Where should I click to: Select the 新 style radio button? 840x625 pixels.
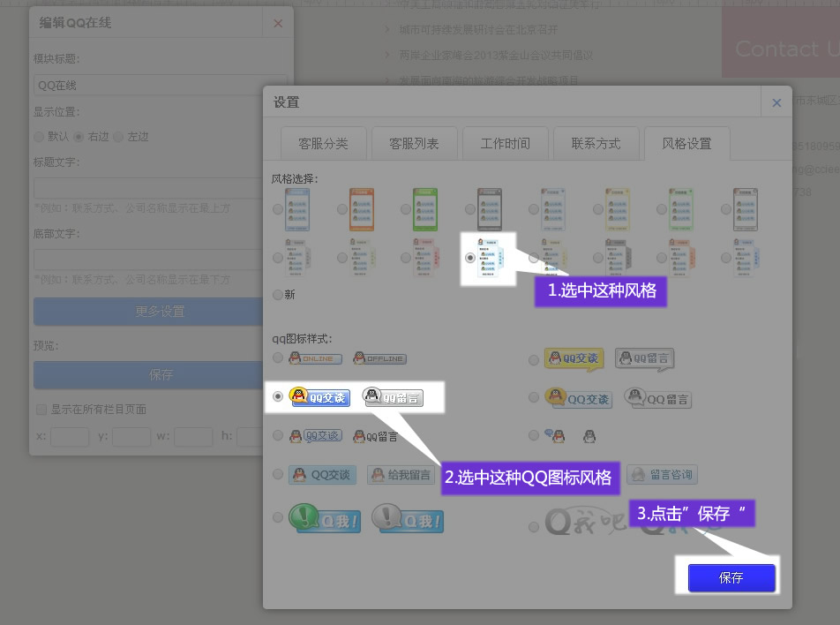(x=277, y=295)
